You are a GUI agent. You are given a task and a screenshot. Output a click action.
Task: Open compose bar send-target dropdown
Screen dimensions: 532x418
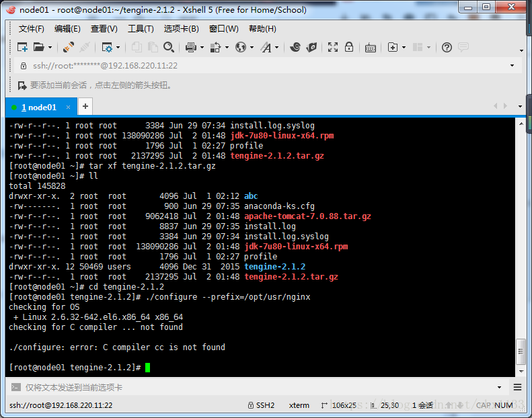[499, 387]
